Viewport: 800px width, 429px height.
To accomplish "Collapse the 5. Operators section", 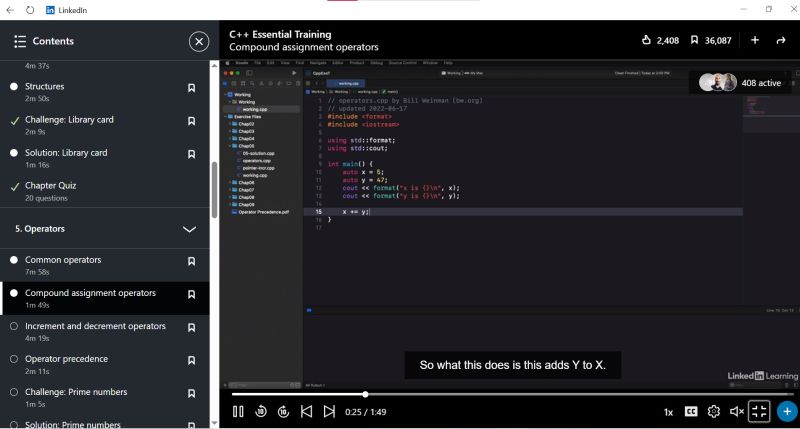I will pos(189,229).
